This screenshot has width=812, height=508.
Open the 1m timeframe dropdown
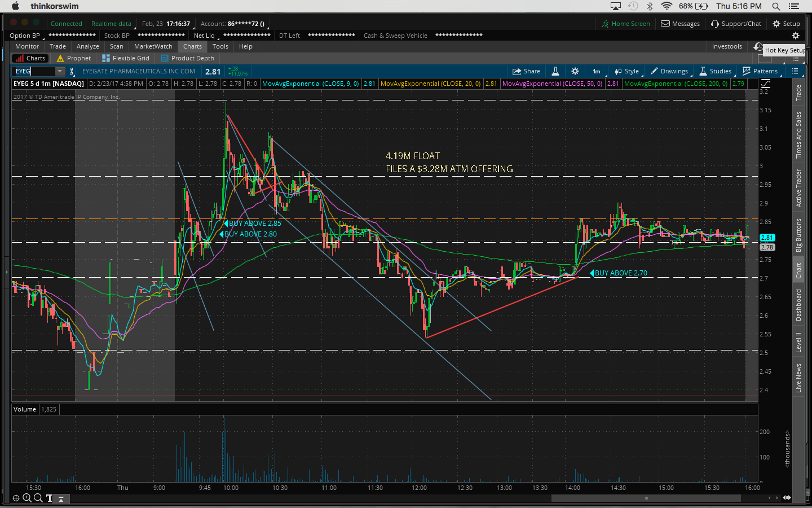597,71
